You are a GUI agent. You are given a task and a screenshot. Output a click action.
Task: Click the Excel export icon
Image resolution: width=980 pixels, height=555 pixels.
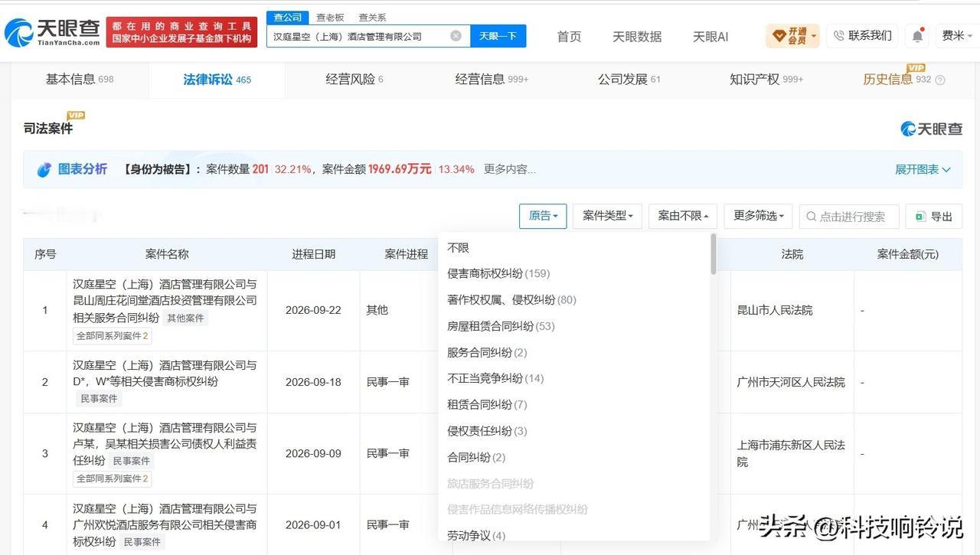point(920,217)
